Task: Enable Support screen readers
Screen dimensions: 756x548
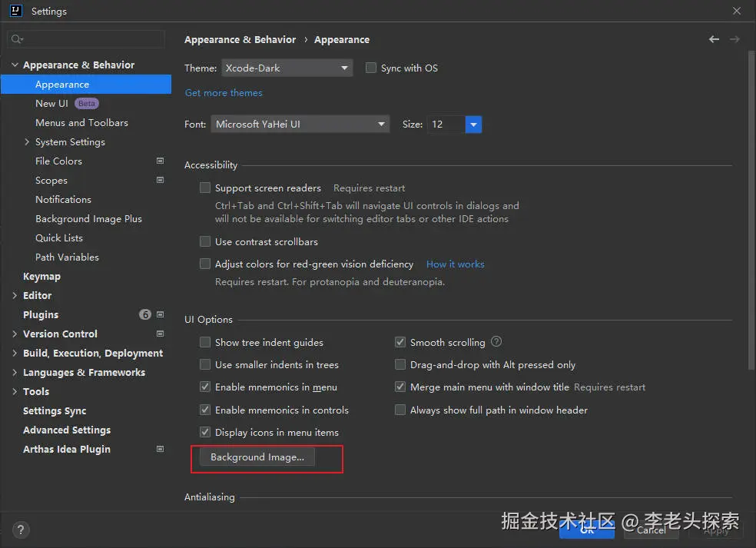Action: coord(205,188)
